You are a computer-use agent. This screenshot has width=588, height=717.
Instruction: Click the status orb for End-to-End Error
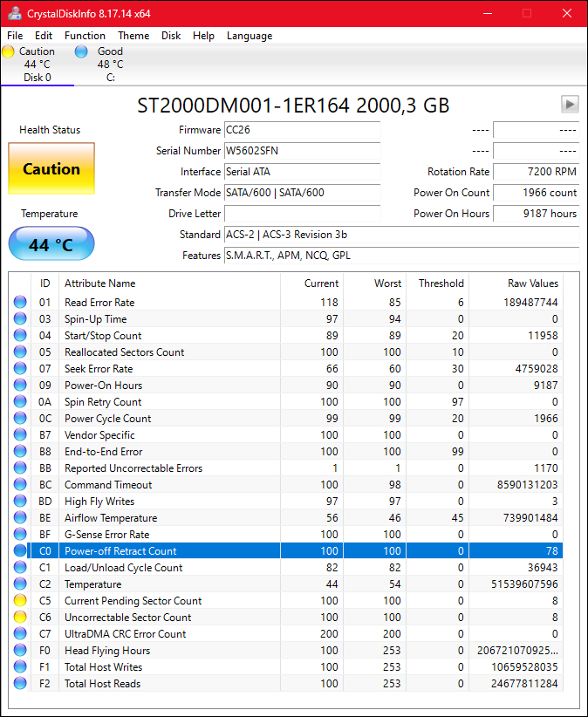point(20,451)
